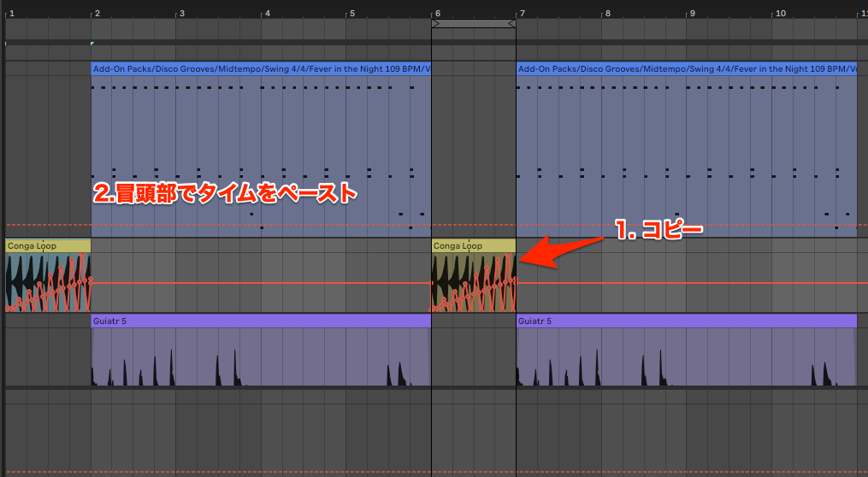Click the waveform of the first Conga Loop clip
Viewport: 868px width, 477px height.
47,284
